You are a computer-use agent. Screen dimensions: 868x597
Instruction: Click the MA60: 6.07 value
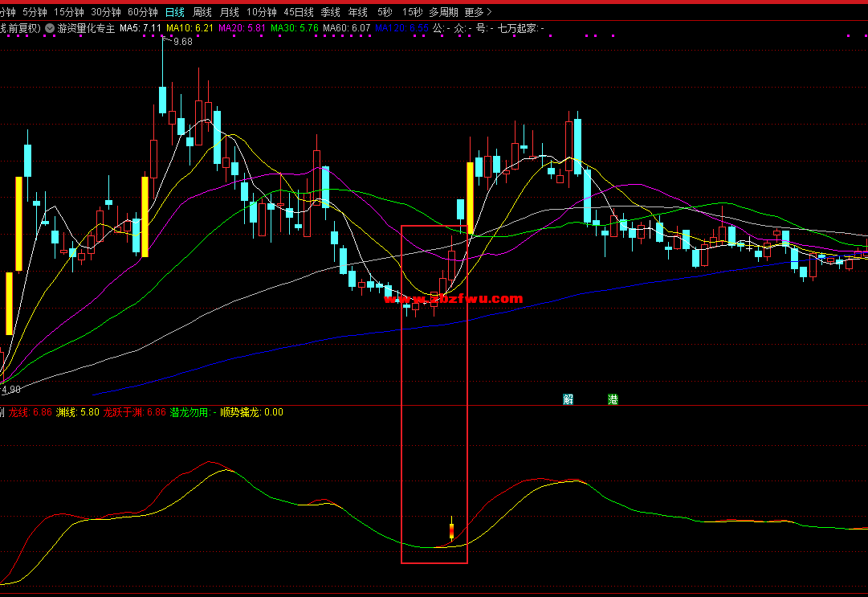[x=347, y=28]
